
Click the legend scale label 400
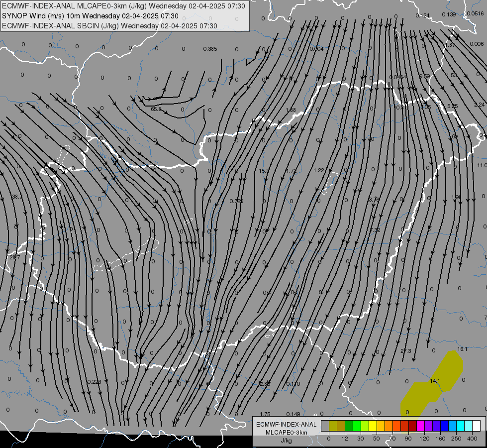[472, 439]
